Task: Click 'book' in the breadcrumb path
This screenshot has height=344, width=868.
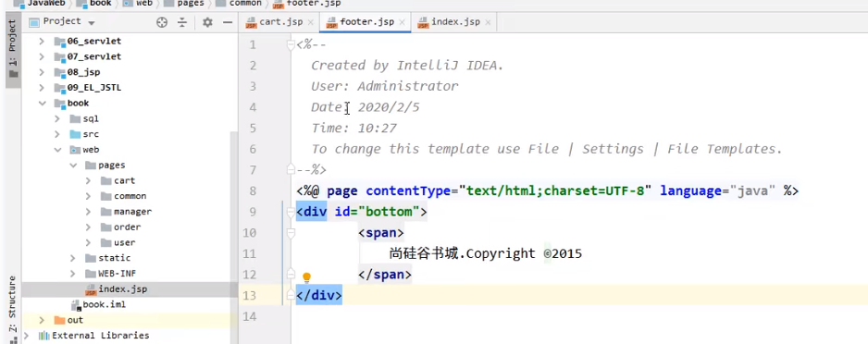Action: coord(101,3)
